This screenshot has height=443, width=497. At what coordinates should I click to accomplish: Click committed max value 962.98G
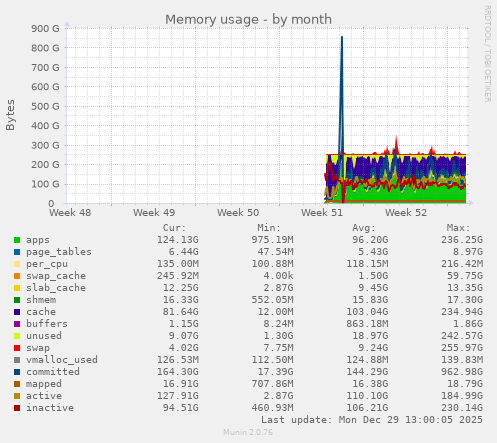click(462, 372)
